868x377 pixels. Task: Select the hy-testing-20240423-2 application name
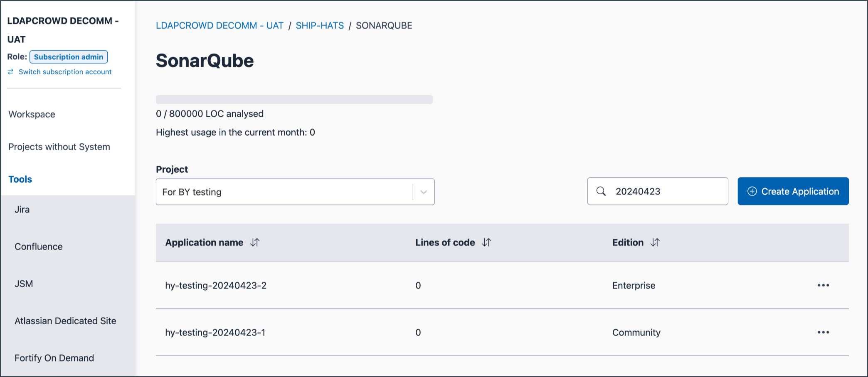(216, 285)
